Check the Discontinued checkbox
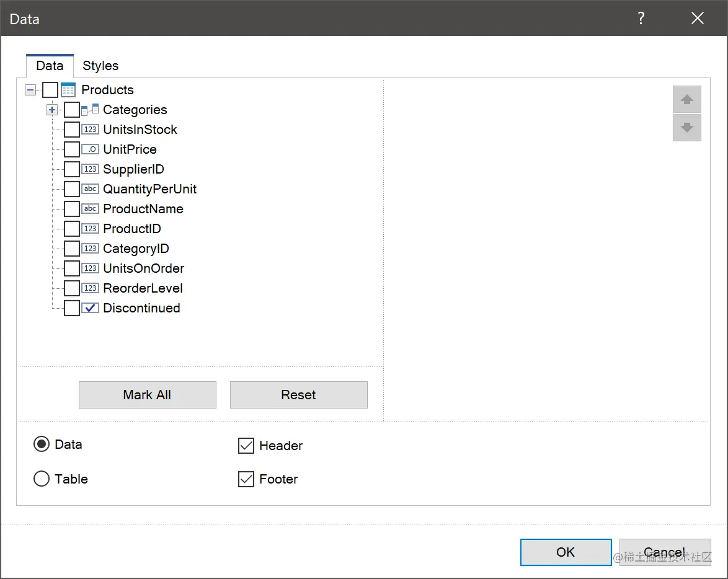 (71, 308)
